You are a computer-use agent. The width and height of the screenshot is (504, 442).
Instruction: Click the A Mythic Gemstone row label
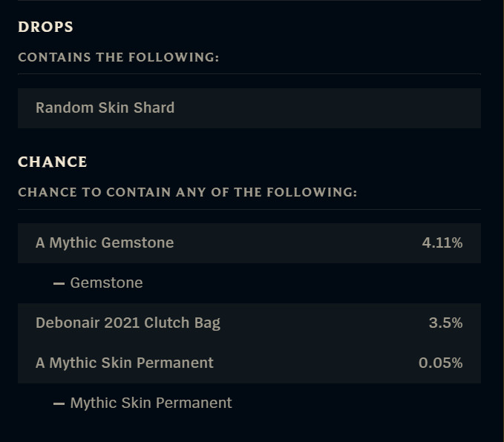[x=105, y=243]
